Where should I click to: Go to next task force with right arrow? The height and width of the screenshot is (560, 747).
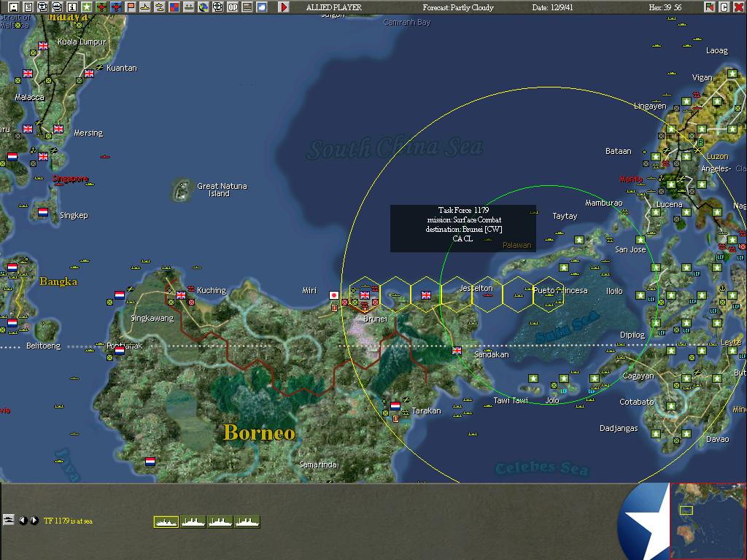[34, 521]
